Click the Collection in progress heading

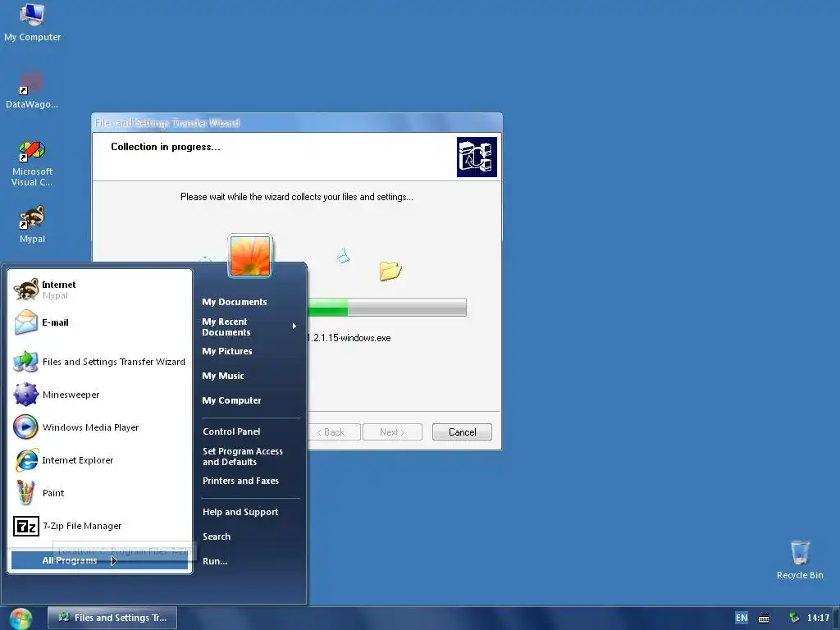[166, 147]
